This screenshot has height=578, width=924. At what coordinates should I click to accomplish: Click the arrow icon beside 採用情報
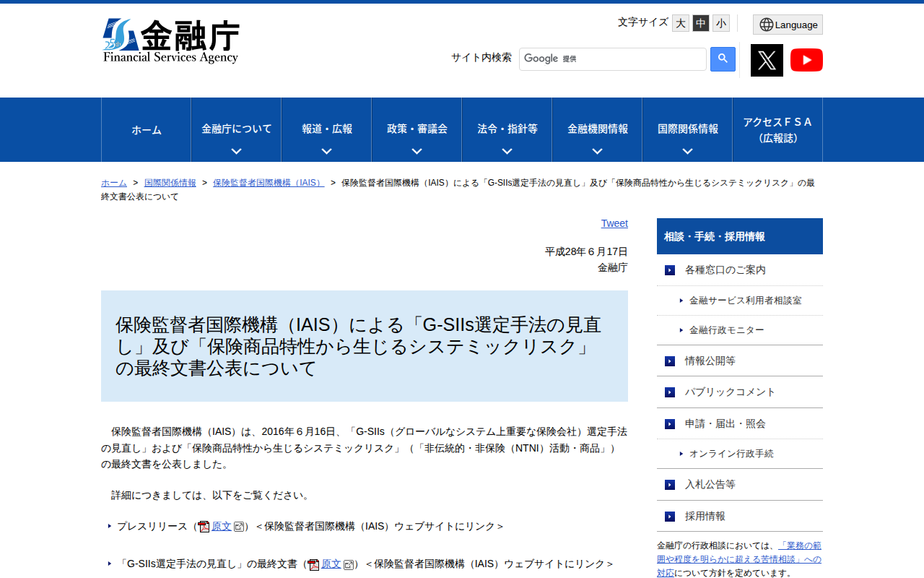668,516
